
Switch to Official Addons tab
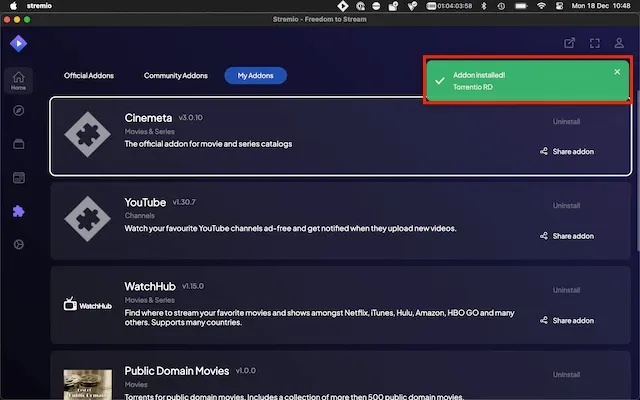coord(89,76)
